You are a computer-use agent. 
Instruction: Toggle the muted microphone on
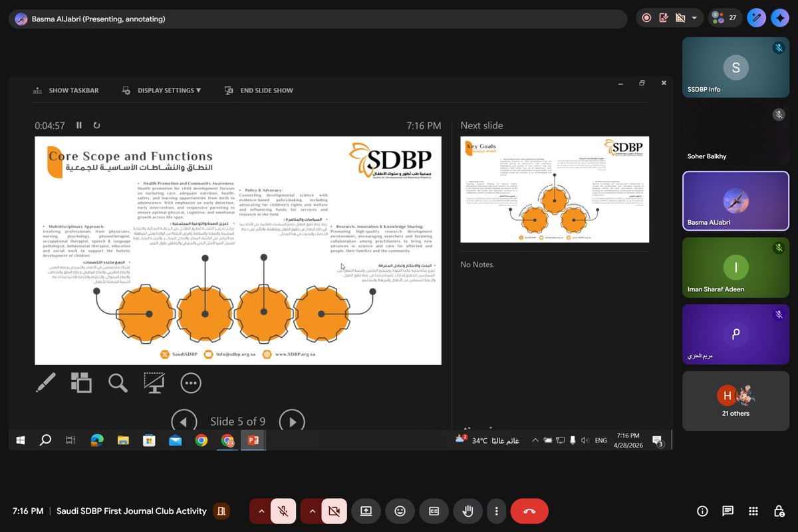tap(283, 511)
